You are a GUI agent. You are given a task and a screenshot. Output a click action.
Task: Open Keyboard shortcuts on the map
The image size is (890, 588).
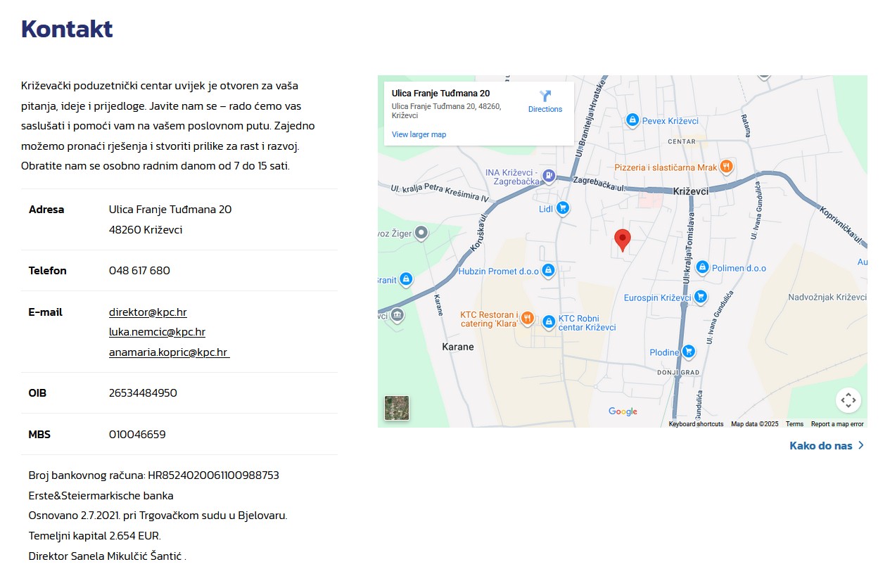pyautogui.click(x=695, y=424)
